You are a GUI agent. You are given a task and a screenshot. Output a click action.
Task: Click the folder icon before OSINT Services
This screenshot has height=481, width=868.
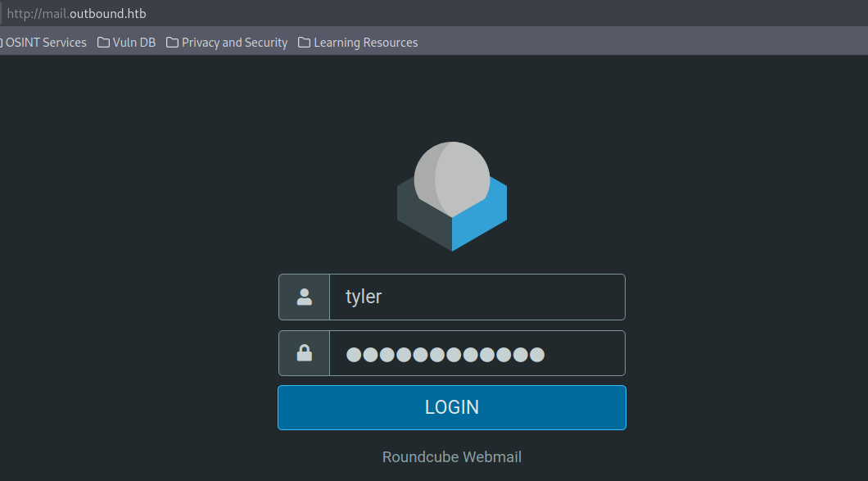pos(2,43)
